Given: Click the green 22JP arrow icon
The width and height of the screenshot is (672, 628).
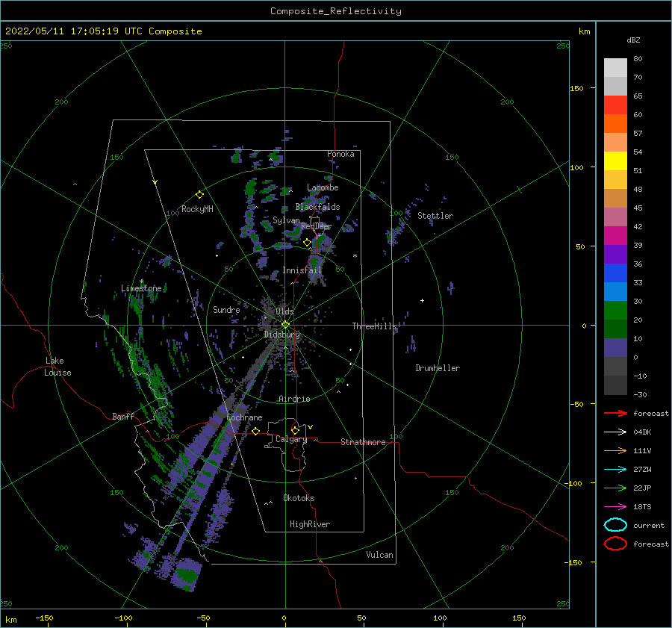Looking at the screenshot, I should click(615, 488).
